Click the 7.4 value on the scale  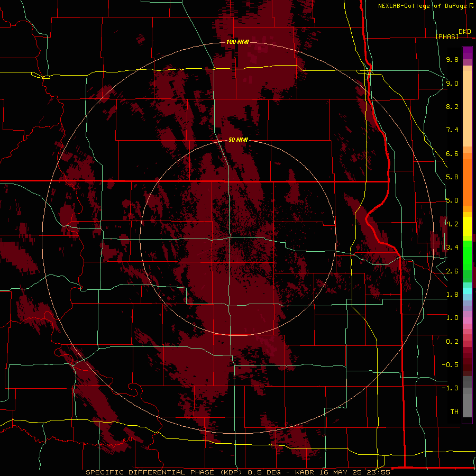[x=452, y=130]
